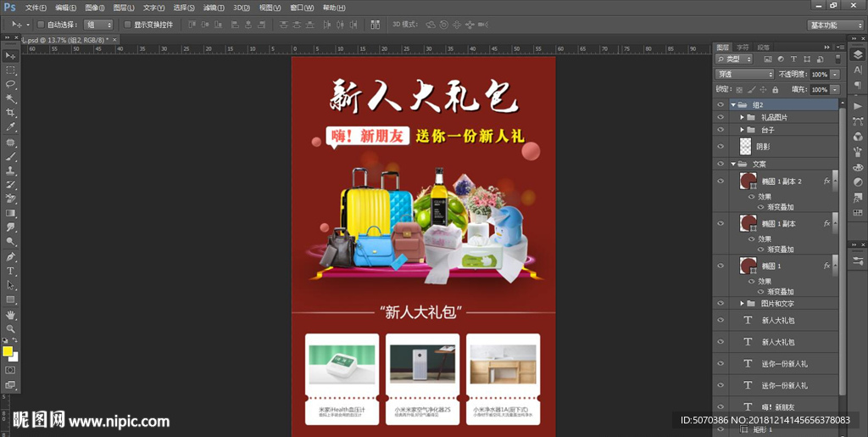868x437 pixels.
Task: Activate the Rectangular Marquee tool
Action: point(11,70)
